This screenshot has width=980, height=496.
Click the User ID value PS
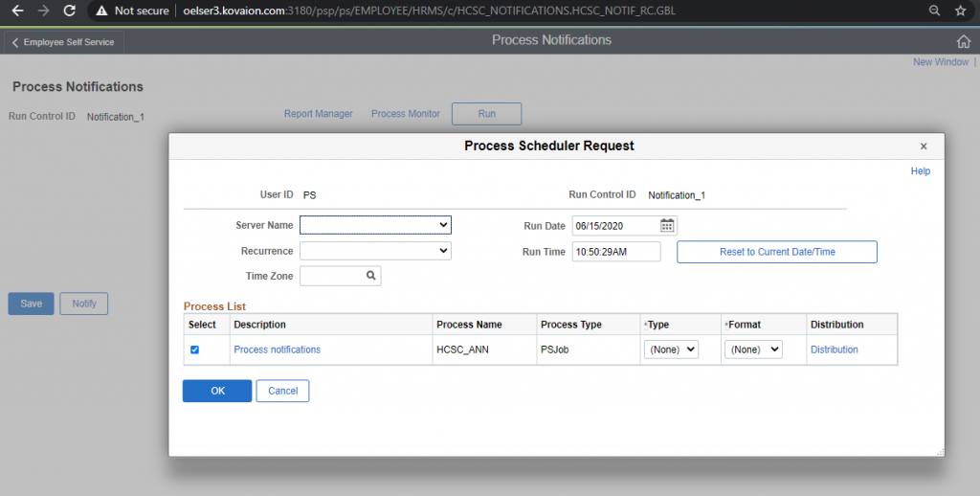tap(309, 195)
